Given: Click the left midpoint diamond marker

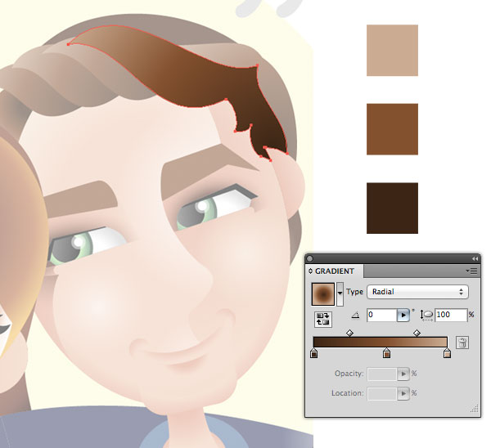Looking at the screenshot, I should [349, 334].
